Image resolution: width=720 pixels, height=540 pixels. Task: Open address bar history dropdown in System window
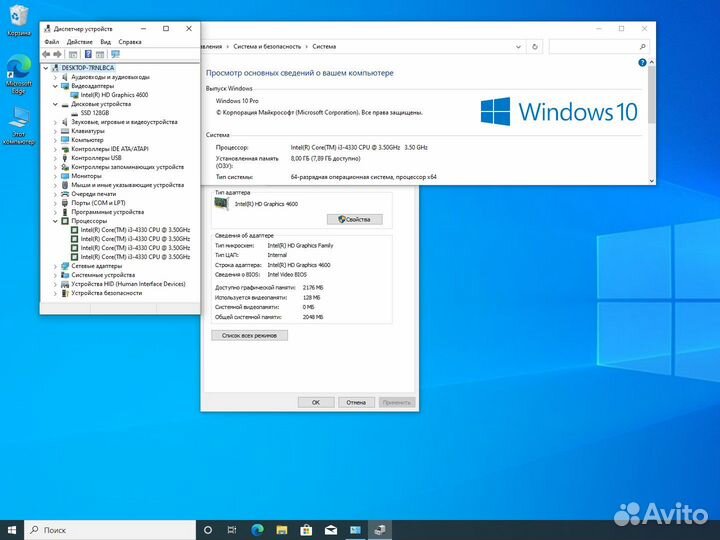point(518,46)
